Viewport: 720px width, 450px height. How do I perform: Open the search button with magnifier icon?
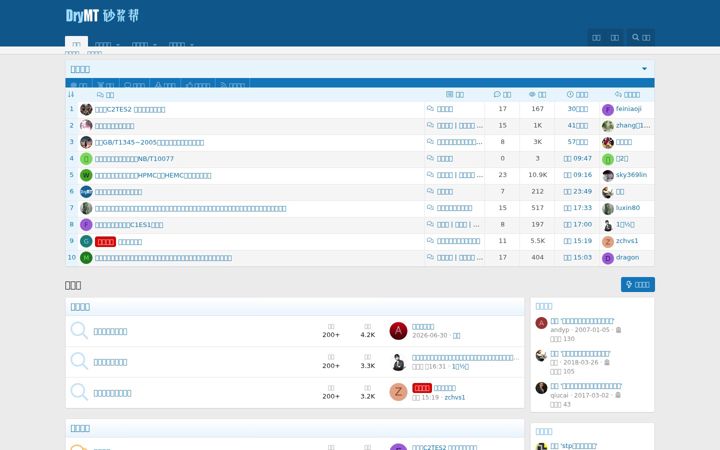pos(641,38)
